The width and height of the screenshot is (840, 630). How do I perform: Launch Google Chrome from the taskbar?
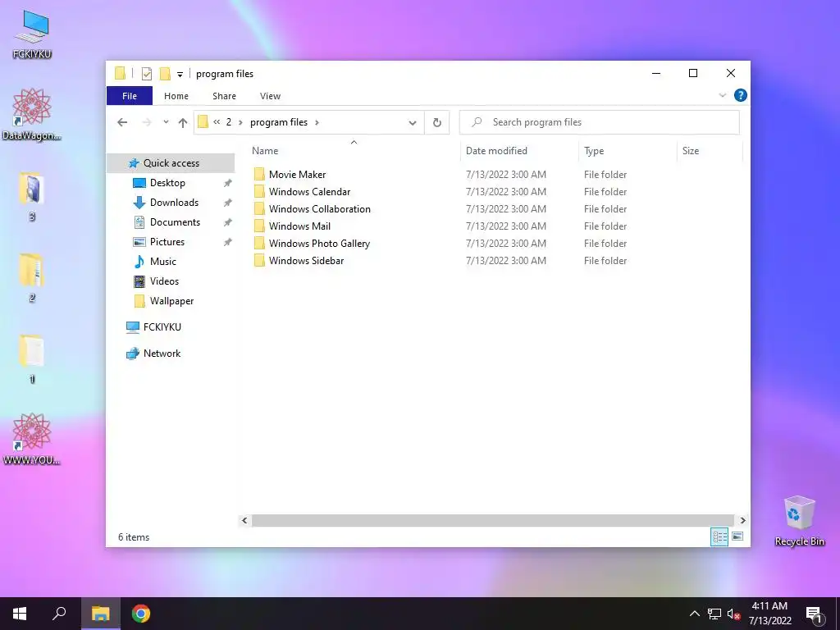[141, 614]
